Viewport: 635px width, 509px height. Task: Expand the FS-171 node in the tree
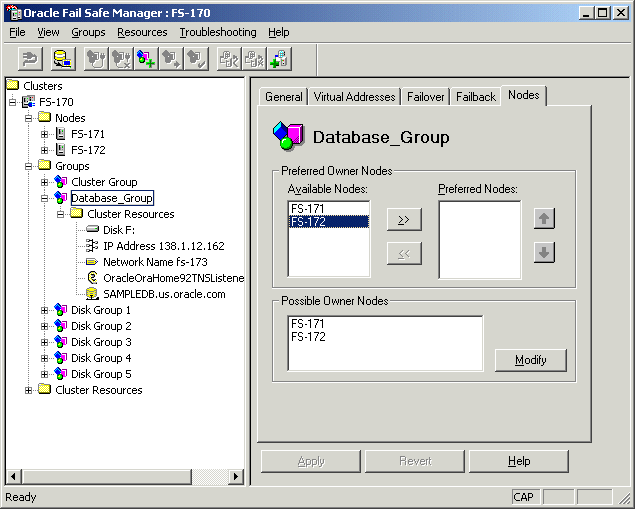[45, 134]
